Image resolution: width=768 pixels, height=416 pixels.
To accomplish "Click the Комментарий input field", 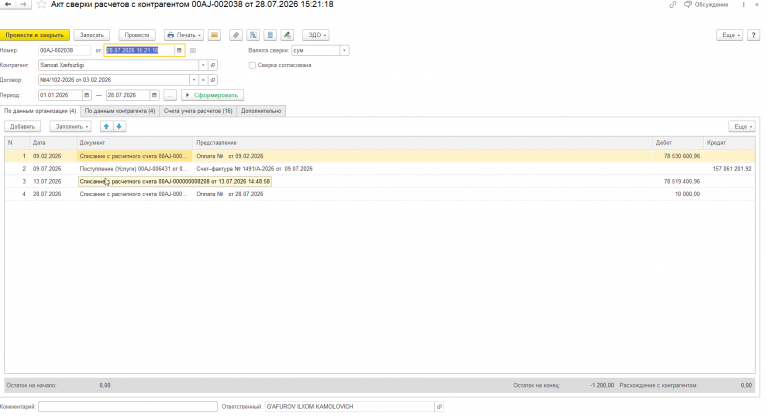I will pos(128,407).
